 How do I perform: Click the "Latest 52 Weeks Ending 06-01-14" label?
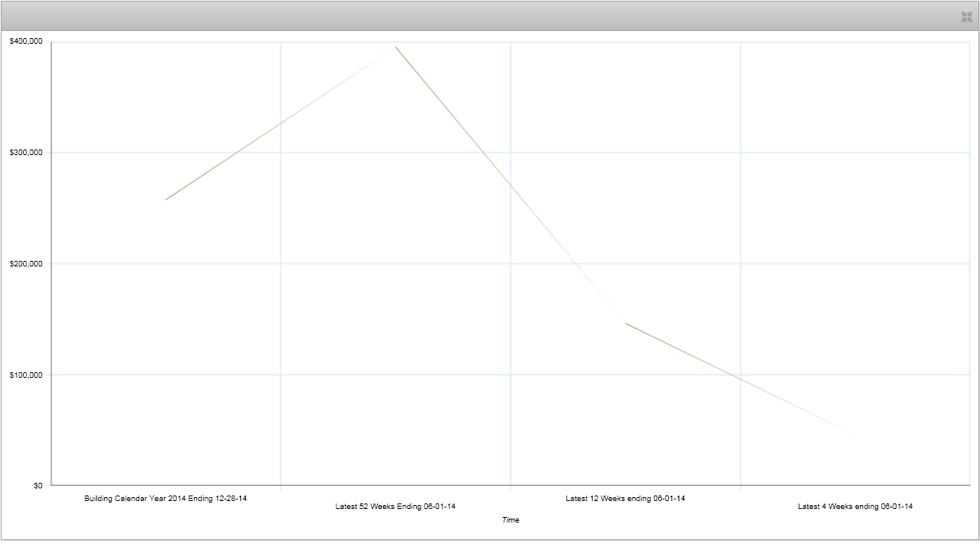(x=395, y=507)
